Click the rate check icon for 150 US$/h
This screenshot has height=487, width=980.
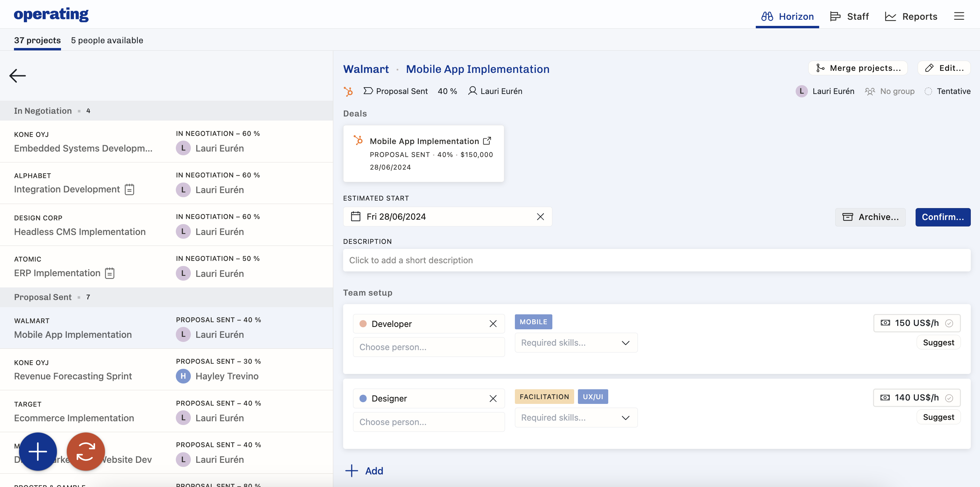coord(949,323)
